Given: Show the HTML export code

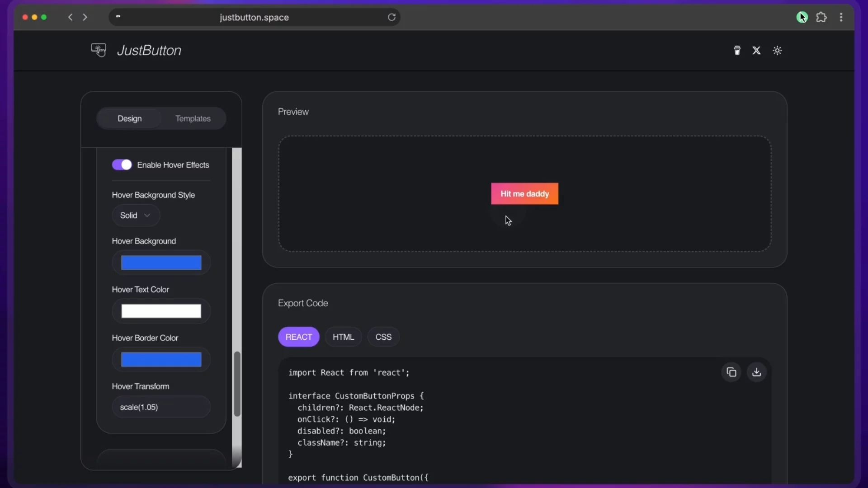Looking at the screenshot, I should pos(343,337).
